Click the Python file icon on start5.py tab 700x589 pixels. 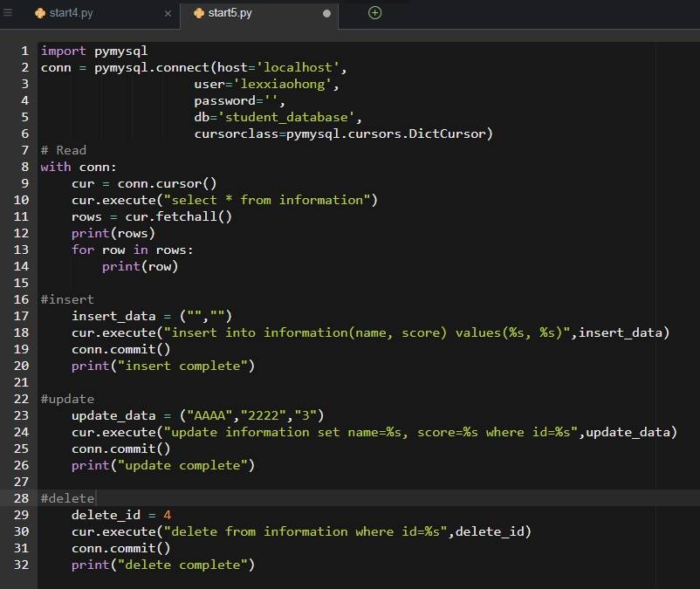coord(199,13)
